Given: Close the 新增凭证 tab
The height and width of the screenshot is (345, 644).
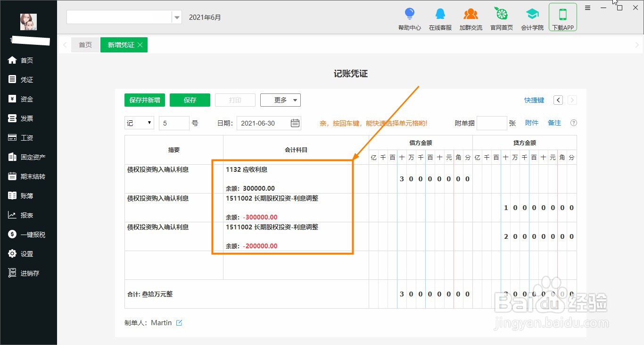Looking at the screenshot, I should tap(140, 45).
